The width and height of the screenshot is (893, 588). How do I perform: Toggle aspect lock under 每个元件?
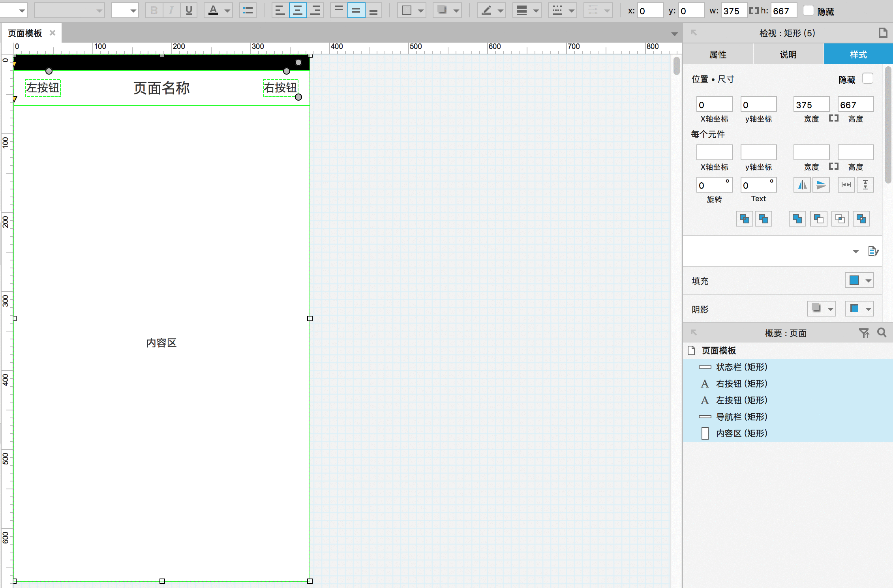(x=834, y=166)
